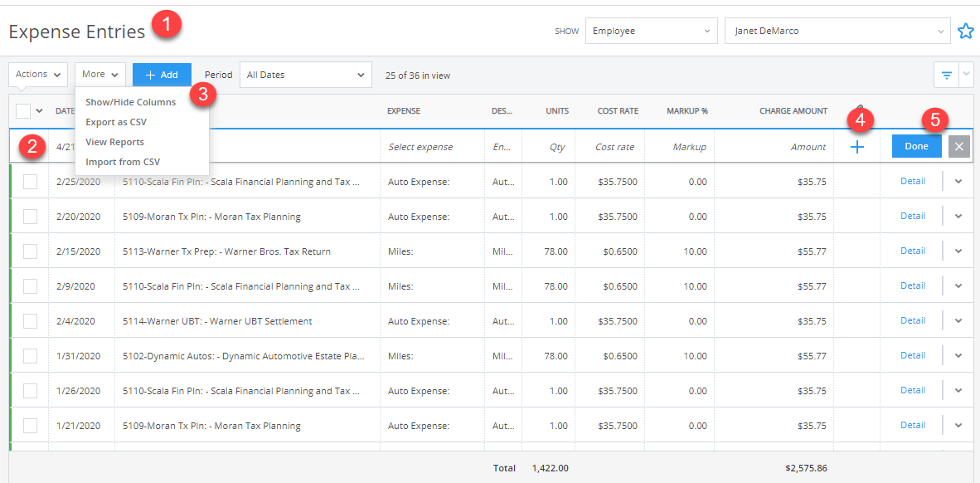Collapse the More dropdown menu

pyautogui.click(x=100, y=75)
